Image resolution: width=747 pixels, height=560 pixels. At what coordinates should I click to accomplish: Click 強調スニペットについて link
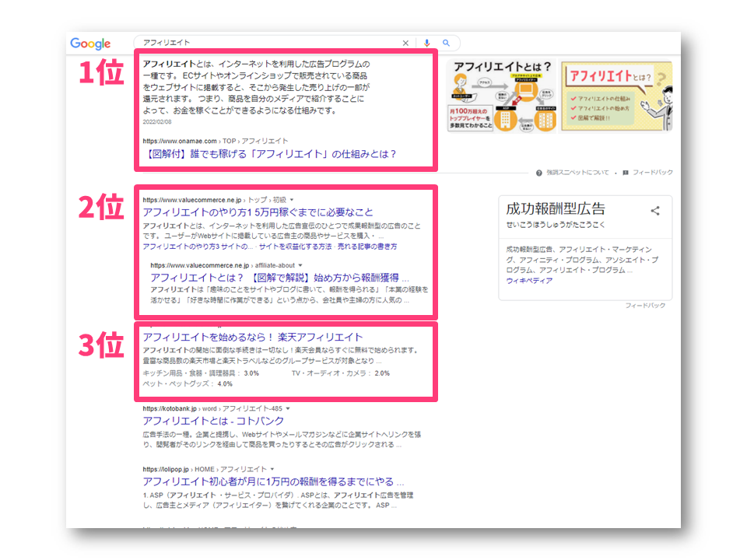pos(577,173)
